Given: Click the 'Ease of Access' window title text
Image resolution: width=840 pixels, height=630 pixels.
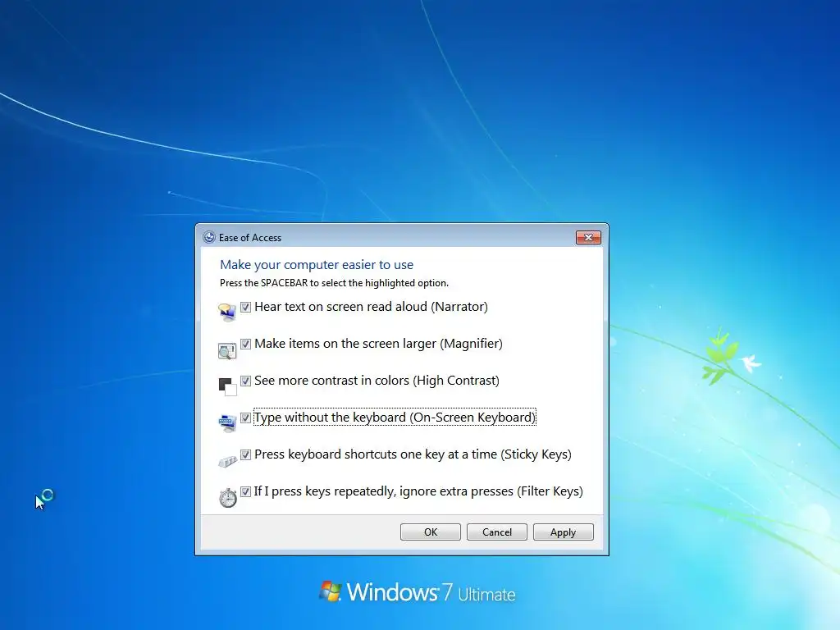Looking at the screenshot, I should pos(249,238).
